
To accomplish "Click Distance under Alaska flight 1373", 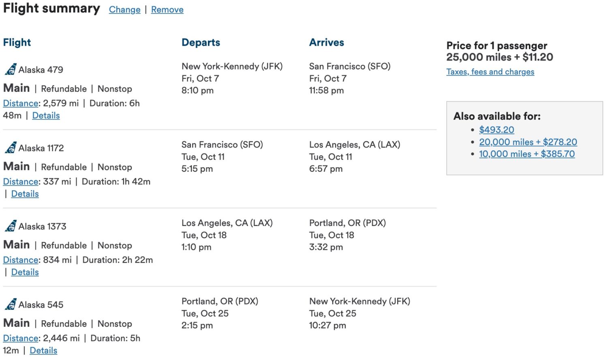I will pyautogui.click(x=20, y=260).
